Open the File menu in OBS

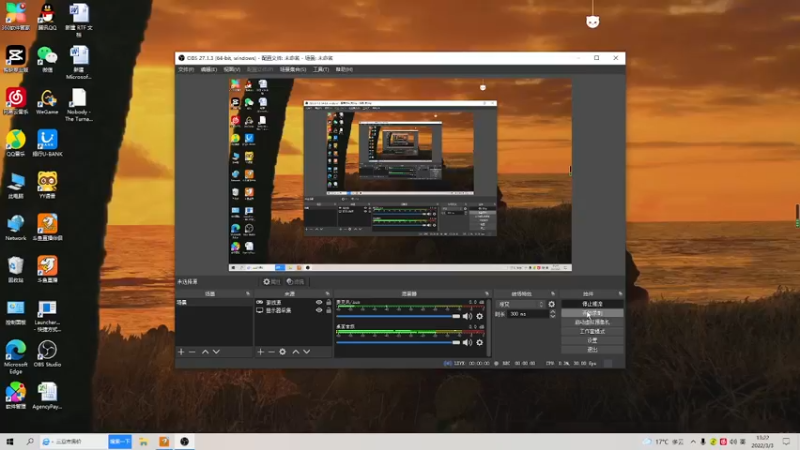[x=186, y=69]
